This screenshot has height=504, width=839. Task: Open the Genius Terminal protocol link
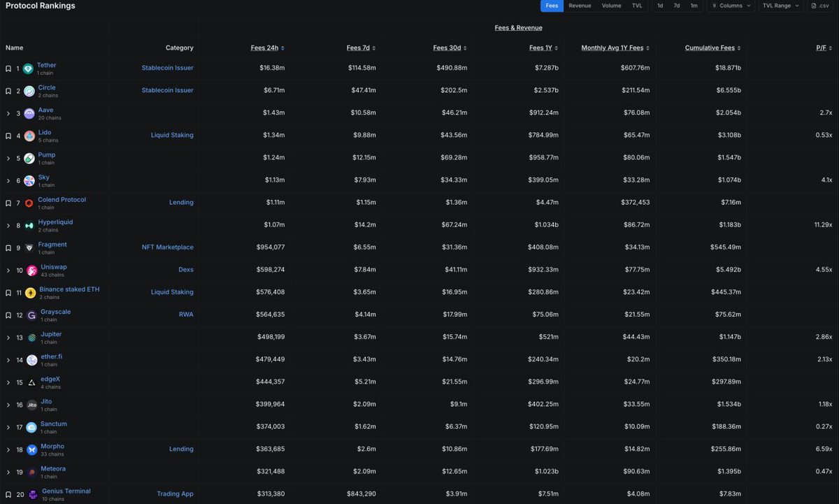coord(66,491)
